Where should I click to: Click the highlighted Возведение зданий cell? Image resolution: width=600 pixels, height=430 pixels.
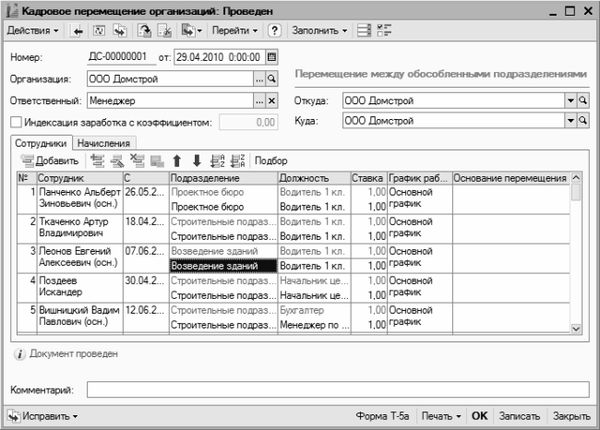223,266
